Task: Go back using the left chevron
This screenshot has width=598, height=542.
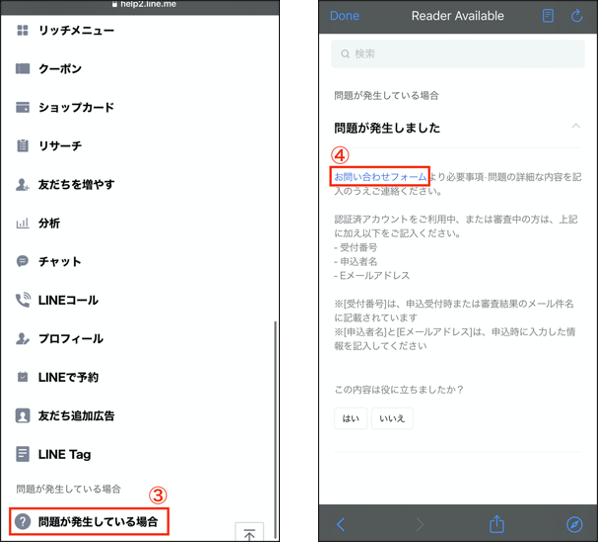Action: (341, 524)
